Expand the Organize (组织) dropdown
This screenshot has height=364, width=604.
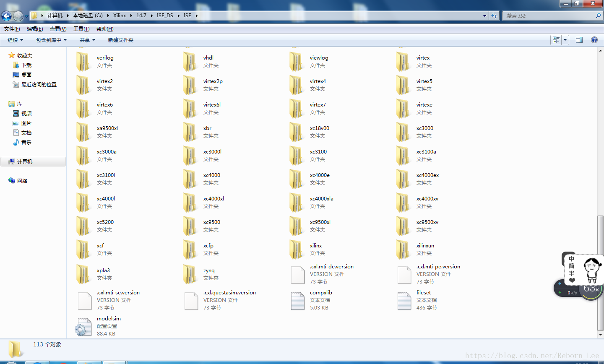pyautogui.click(x=16, y=40)
